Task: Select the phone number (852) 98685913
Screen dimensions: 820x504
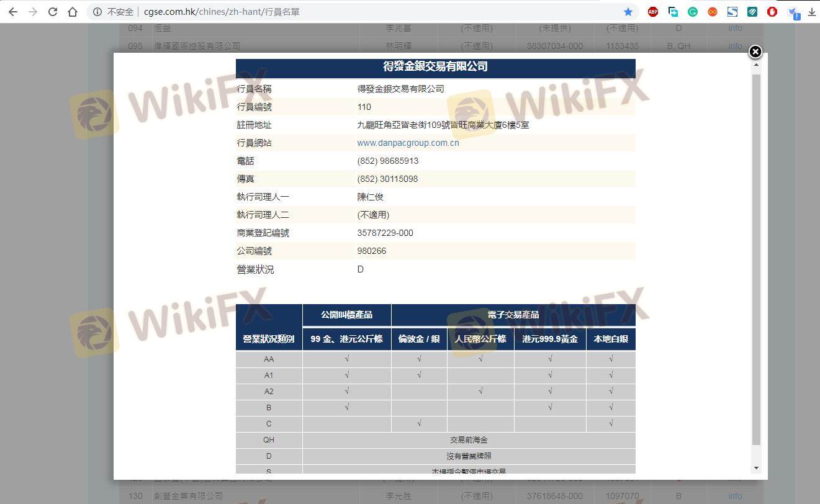Action: [x=387, y=161]
